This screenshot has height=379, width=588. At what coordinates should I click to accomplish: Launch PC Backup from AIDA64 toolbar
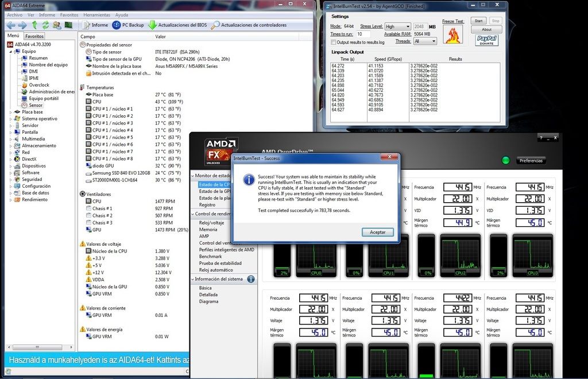click(x=128, y=25)
